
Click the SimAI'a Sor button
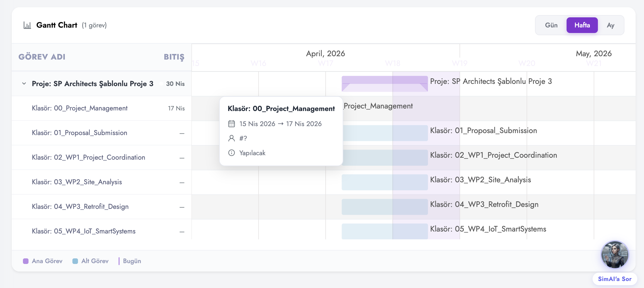tap(615, 279)
